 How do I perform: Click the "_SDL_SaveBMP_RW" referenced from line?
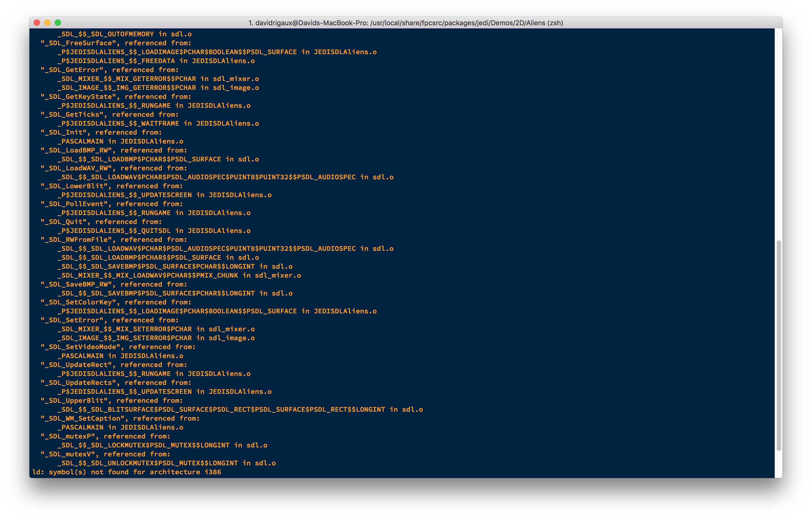pyautogui.click(x=114, y=284)
